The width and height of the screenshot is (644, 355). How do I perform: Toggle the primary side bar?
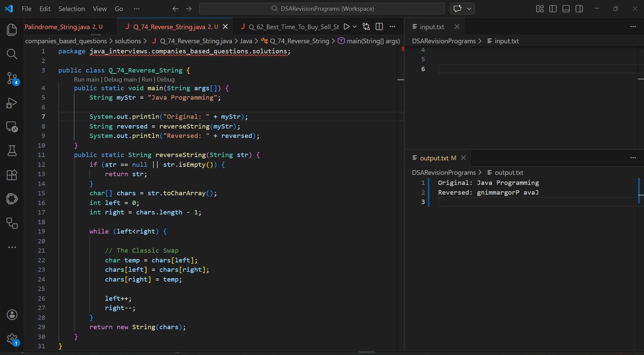coord(553,9)
